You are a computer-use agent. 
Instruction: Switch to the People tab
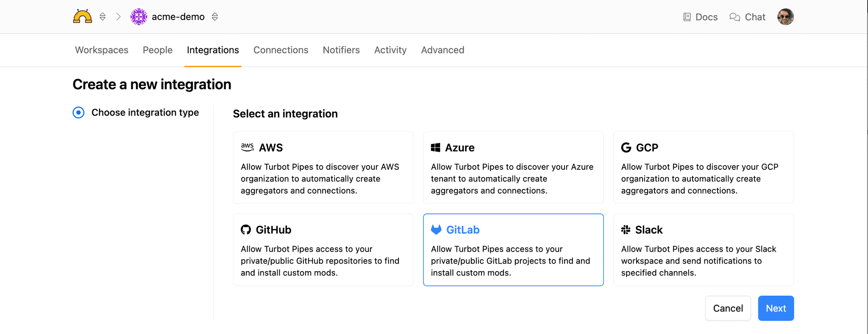click(158, 50)
